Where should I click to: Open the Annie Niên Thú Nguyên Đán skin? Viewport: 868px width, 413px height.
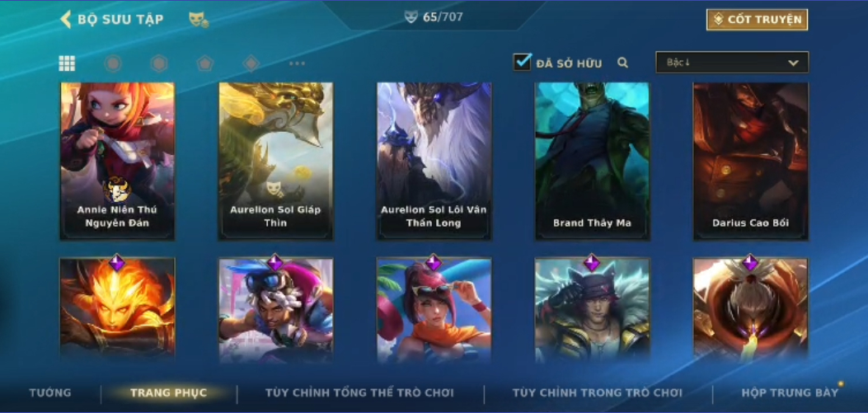pyautogui.click(x=117, y=161)
